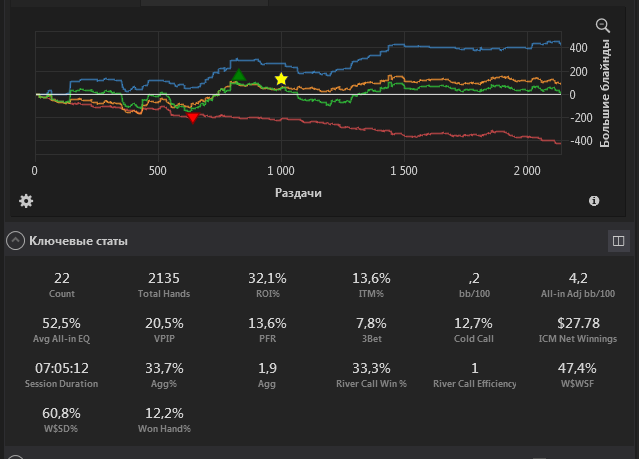Click Session Duration 07:05:12
Viewport: 639px width, 459px height.
pos(62,368)
